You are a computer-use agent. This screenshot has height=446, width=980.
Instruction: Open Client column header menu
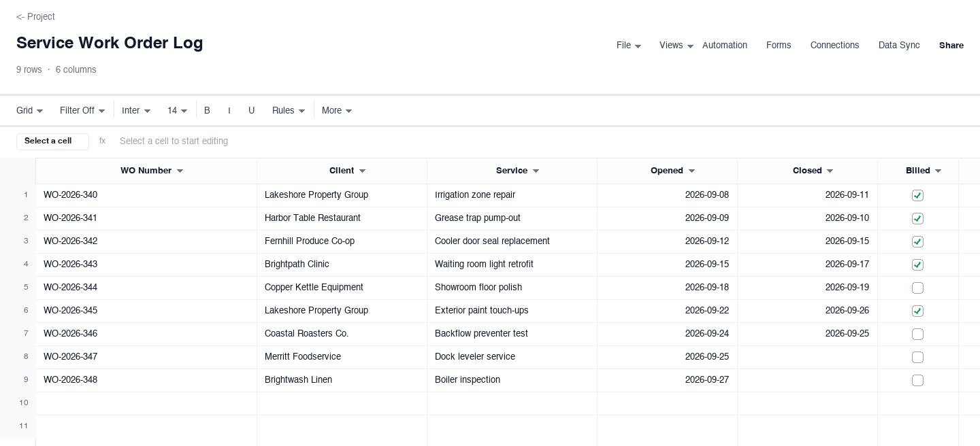(x=362, y=171)
